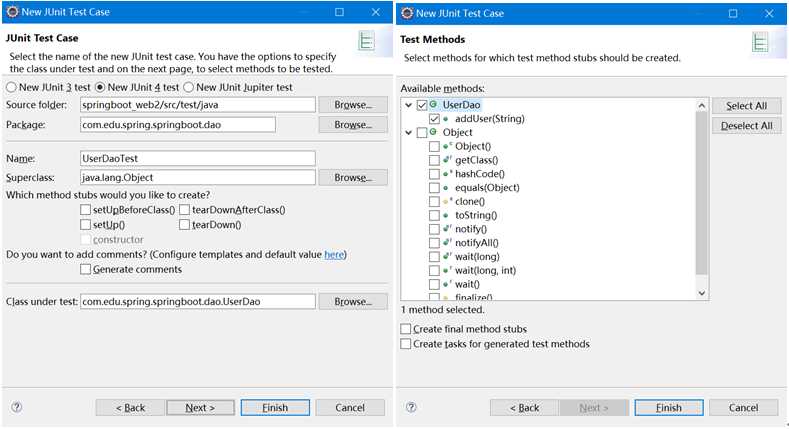Click the Source folder input field
Screen dimensions: 789x429
[198, 105]
